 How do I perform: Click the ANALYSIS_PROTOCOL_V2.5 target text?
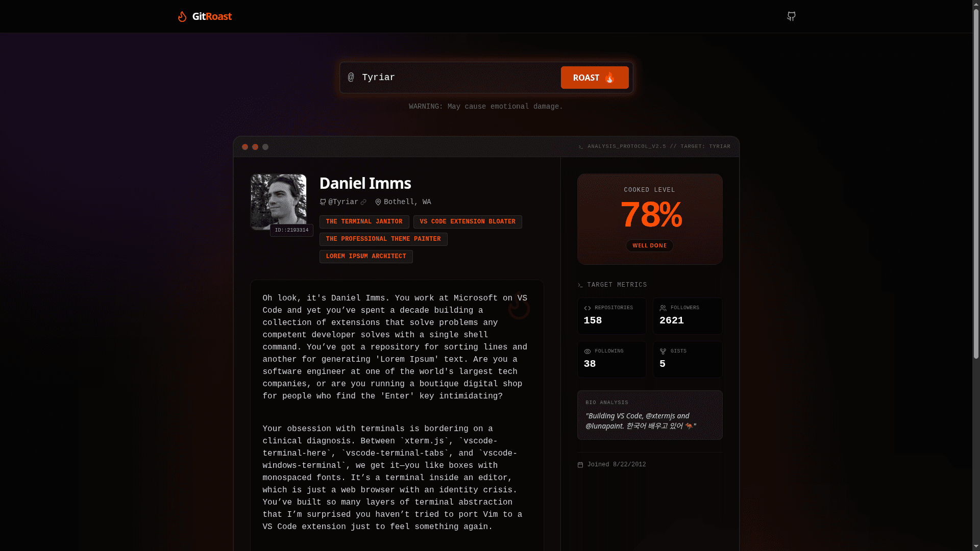[x=659, y=147]
